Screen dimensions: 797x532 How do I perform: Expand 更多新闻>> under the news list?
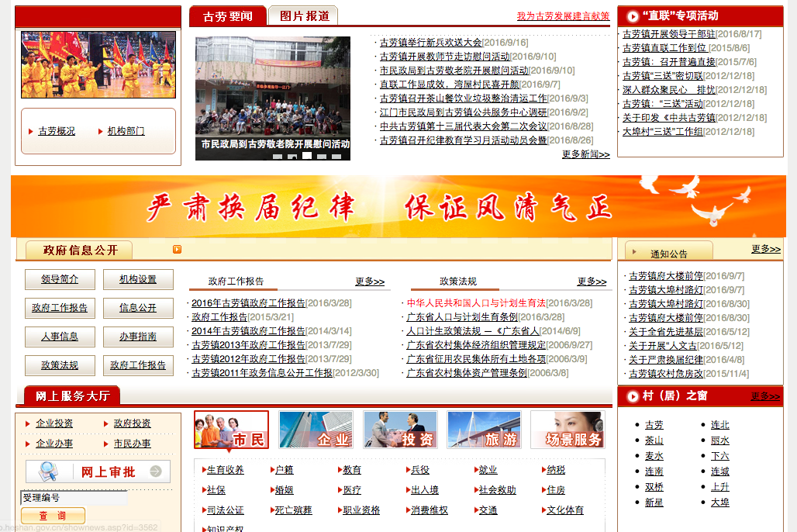pyautogui.click(x=585, y=154)
